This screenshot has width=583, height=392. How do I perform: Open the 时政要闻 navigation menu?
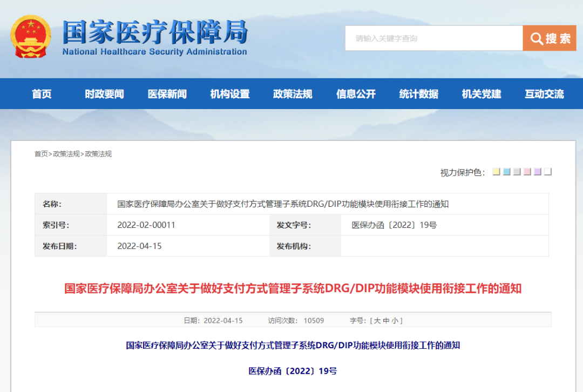tap(104, 93)
